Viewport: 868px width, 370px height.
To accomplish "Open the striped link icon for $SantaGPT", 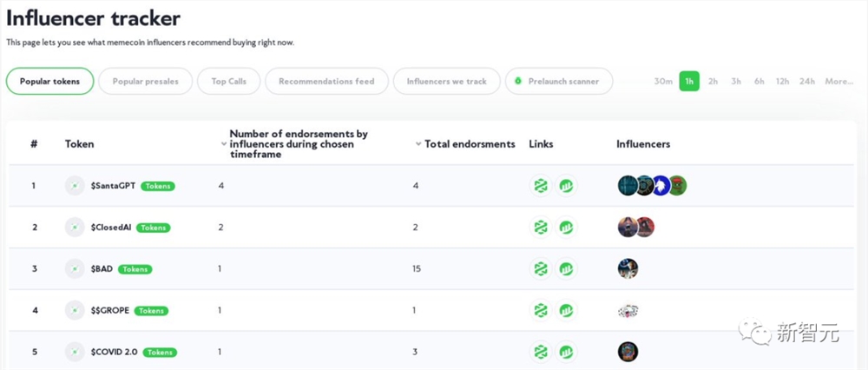I will point(541,186).
